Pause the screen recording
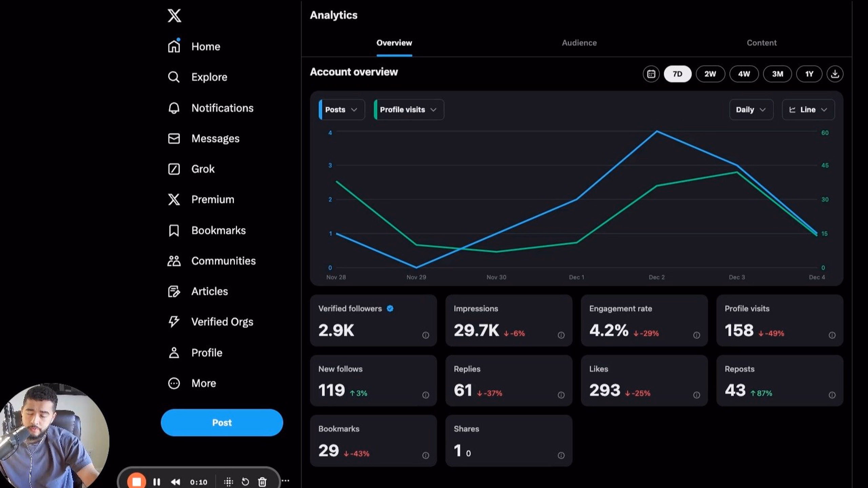The width and height of the screenshot is (868, 488). pos(157,482)
